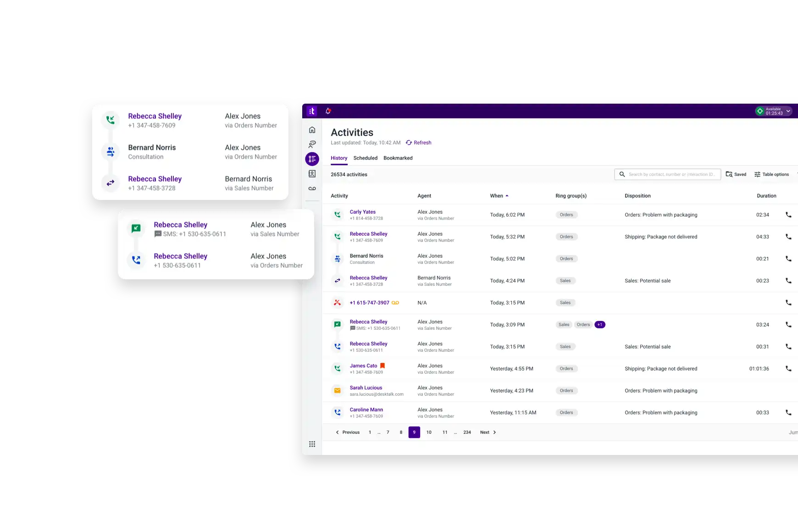Screen dimensions: 798x532
Task: Jump to page 10
Action: pos(429,432)
